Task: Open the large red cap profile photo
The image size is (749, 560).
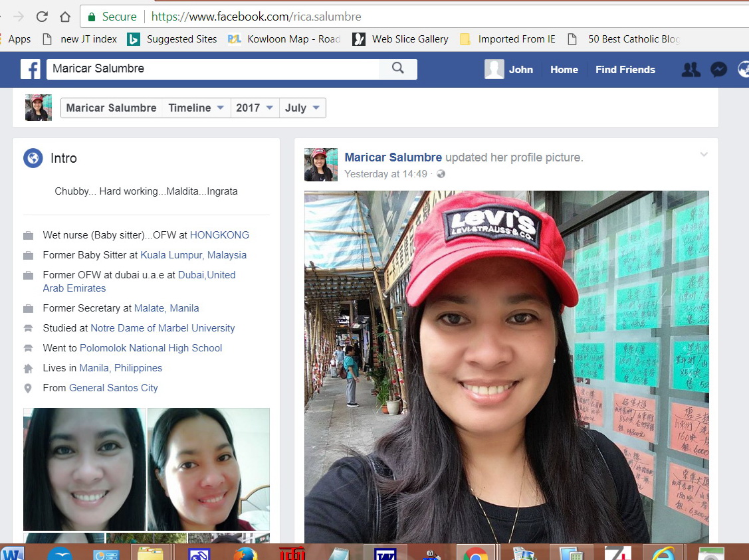Action: pyautogui.click(x=506, y=367)
